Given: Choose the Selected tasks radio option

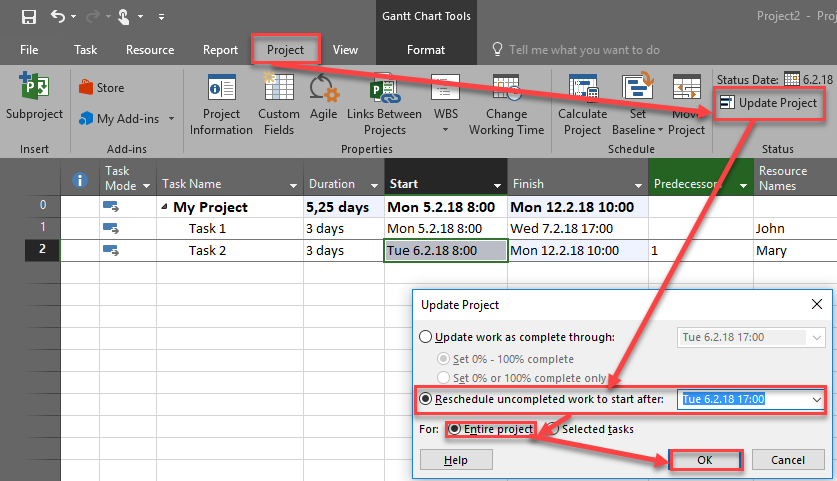Looking at the screenshot, I should 553,429.
